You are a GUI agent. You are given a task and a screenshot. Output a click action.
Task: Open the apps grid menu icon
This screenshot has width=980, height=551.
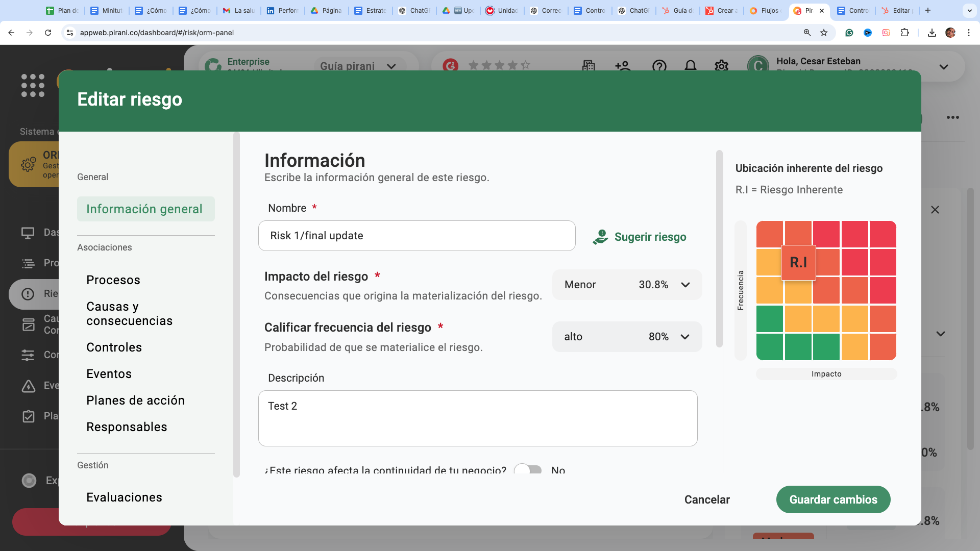click(x=33, y=85)
